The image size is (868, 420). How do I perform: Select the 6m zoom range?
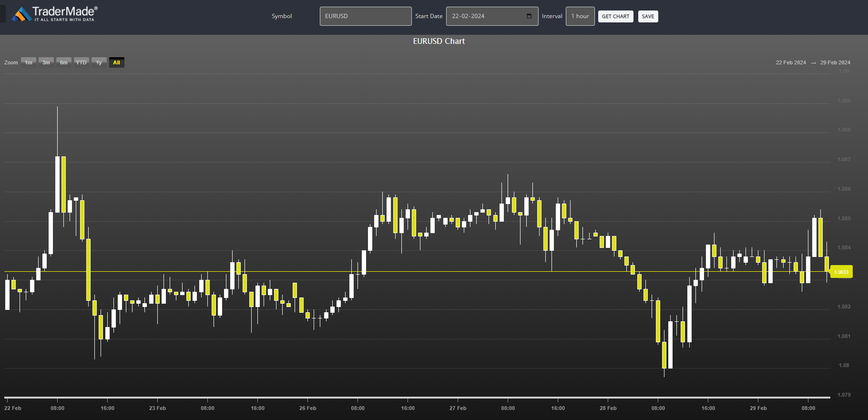(x=64, y=62)
